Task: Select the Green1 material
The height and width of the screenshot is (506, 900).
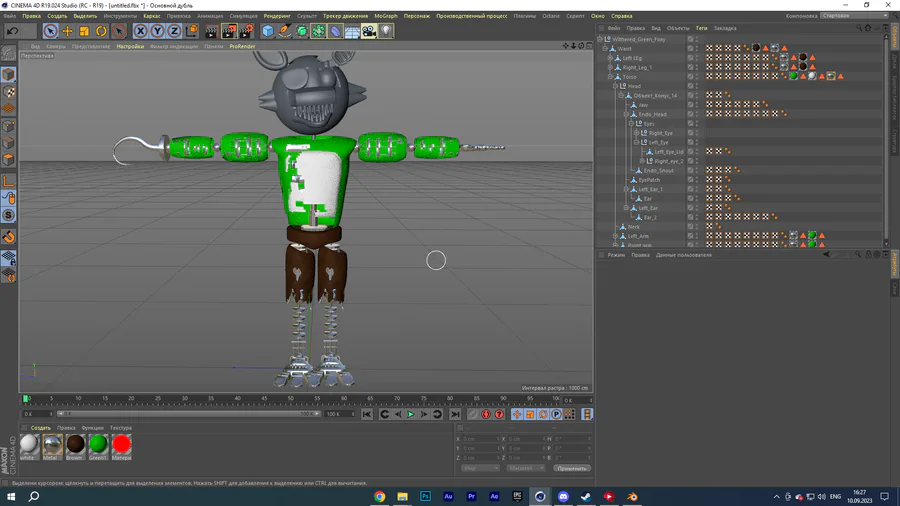Action: point(98,445)
